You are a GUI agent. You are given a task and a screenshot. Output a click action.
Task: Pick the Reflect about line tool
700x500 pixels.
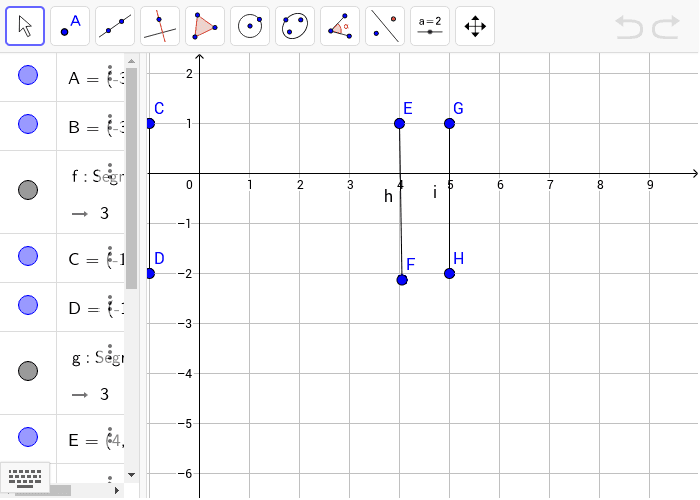385,26
